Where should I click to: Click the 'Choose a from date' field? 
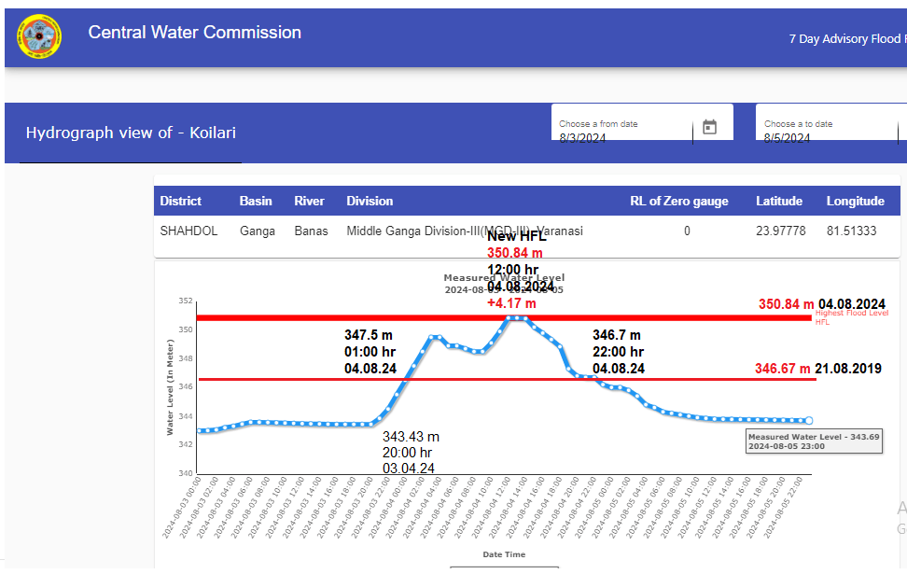click(621, 132)
